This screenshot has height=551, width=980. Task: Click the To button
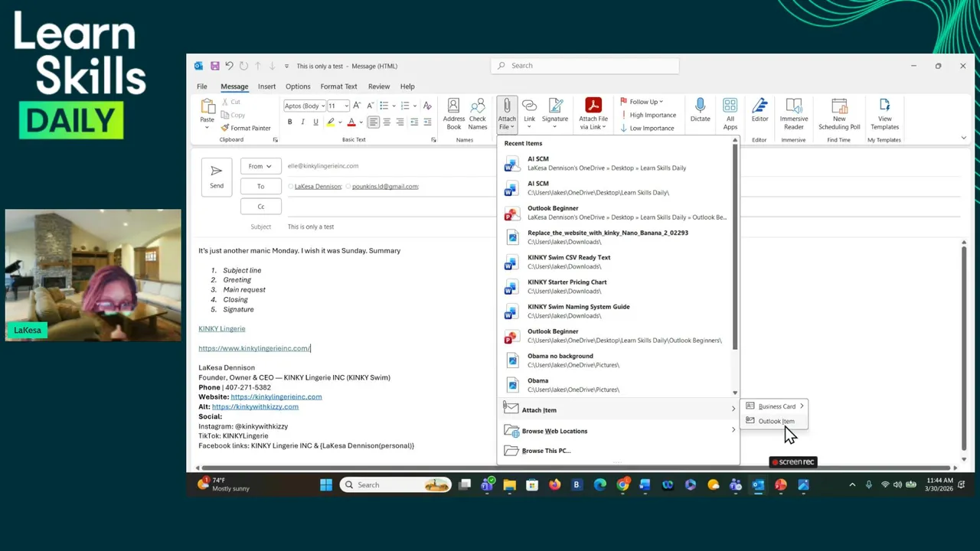260,186
